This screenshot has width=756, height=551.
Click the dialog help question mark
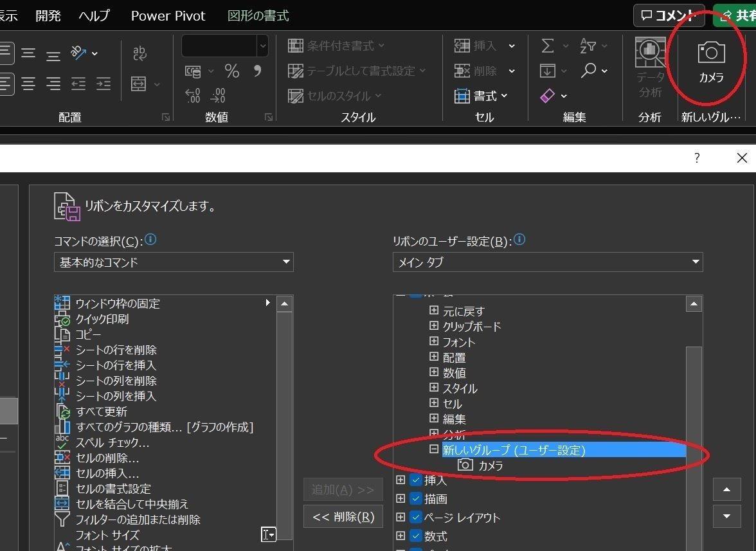click(697, 158)
